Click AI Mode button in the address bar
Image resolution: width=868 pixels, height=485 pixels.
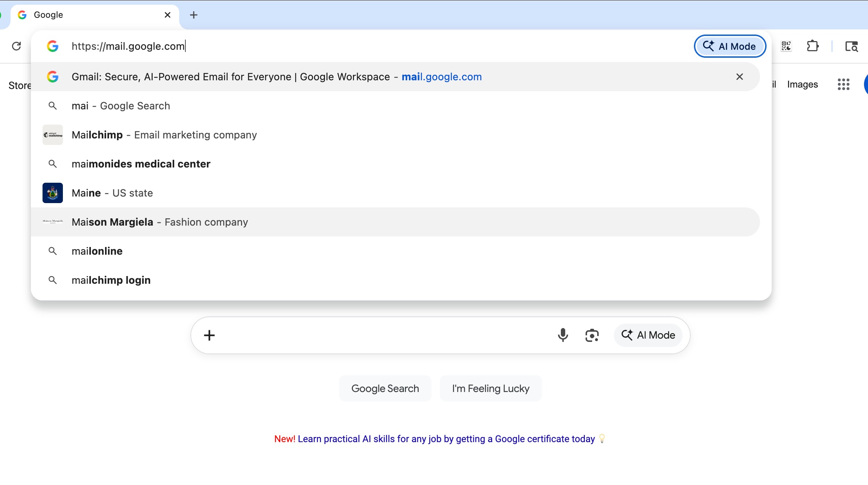[730, 46]
